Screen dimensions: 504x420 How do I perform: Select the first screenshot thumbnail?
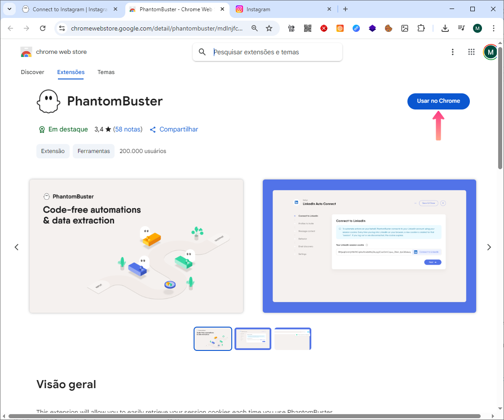click(213, 339)
